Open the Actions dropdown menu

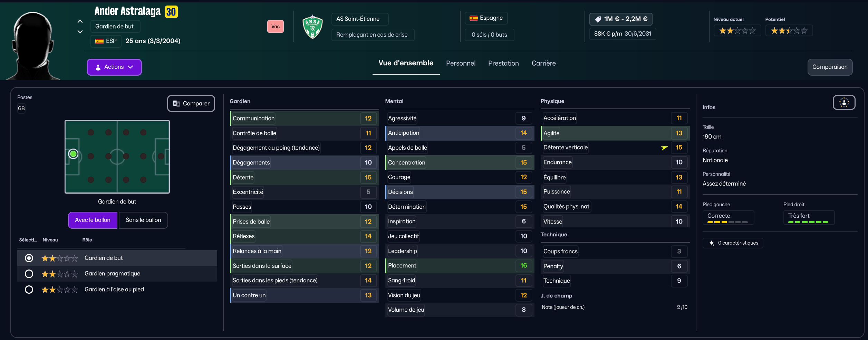coord(114,67)
